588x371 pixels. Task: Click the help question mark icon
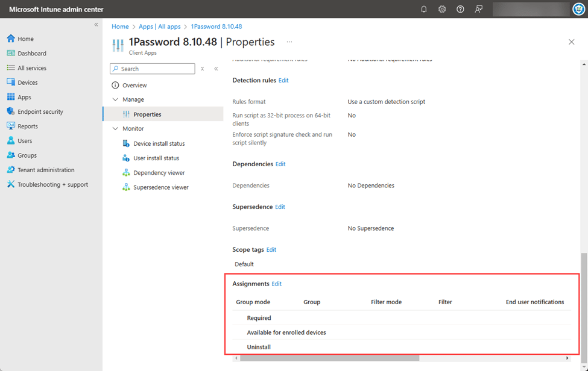coord(460,10)
